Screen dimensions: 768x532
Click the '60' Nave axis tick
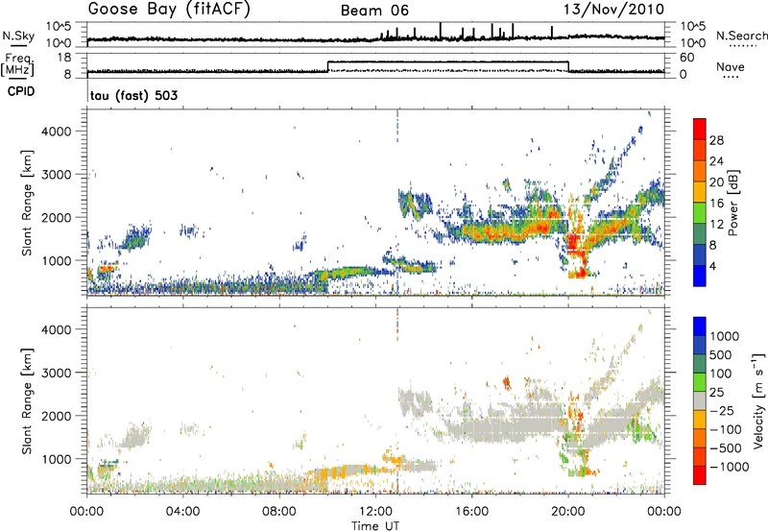click(686, 58)
